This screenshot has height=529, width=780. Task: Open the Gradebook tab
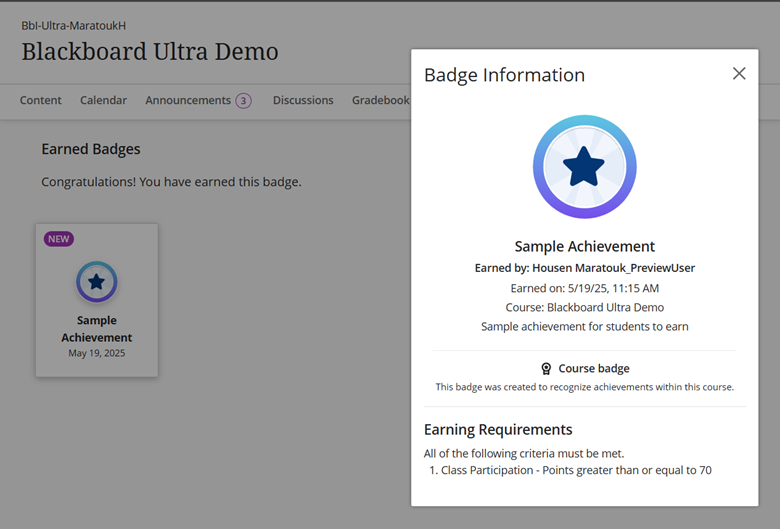coord(381,100)
